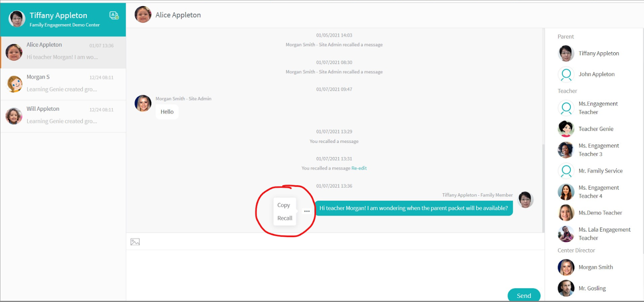Click Ms.Demo Teacher in teacher list
Screen dimensions: 644x302
(x=600, y=213)
